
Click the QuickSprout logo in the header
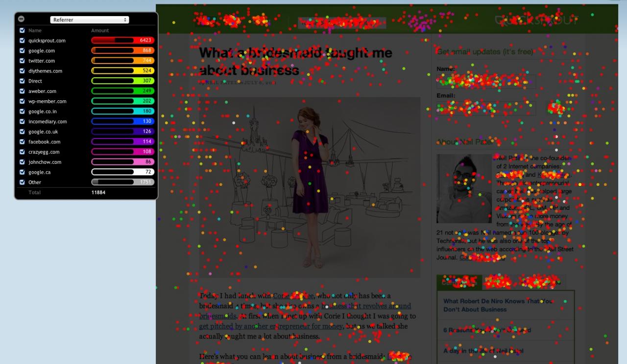pos(536,21)
